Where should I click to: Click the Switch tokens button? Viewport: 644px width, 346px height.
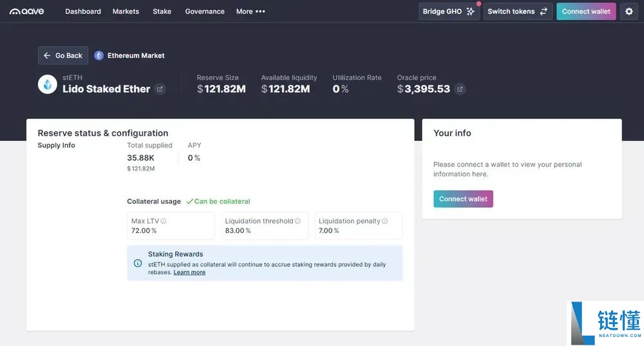coord(517,12)
